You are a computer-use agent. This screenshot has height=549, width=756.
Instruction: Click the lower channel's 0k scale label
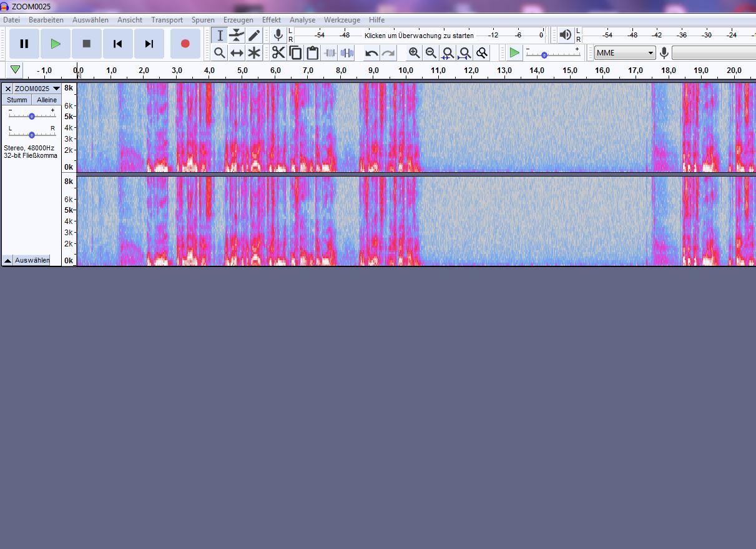69,261
